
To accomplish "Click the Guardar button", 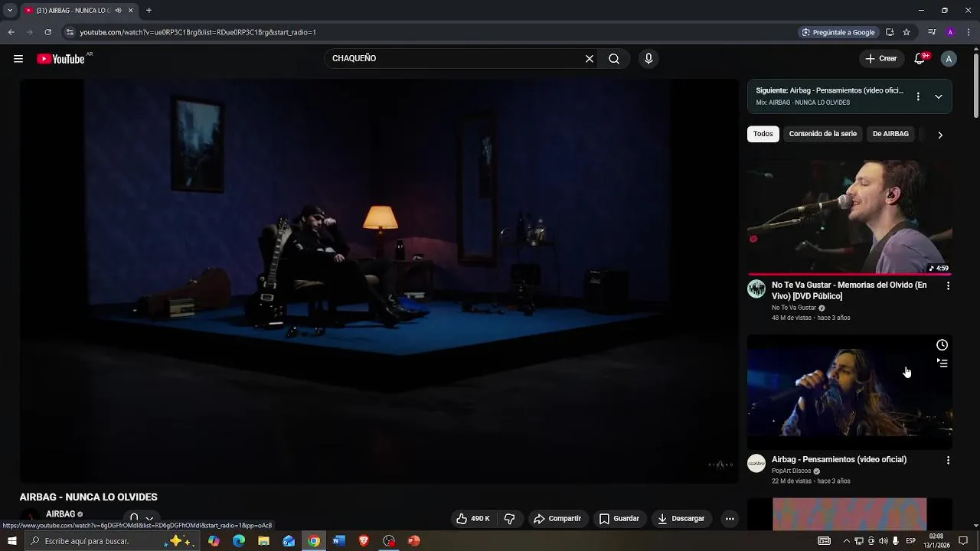I will [x=619, y=519].
